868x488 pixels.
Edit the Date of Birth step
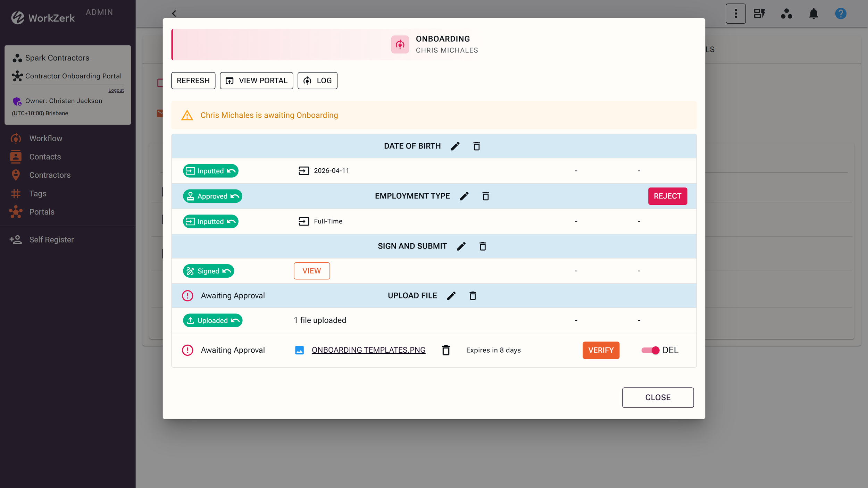pos(455,146)
